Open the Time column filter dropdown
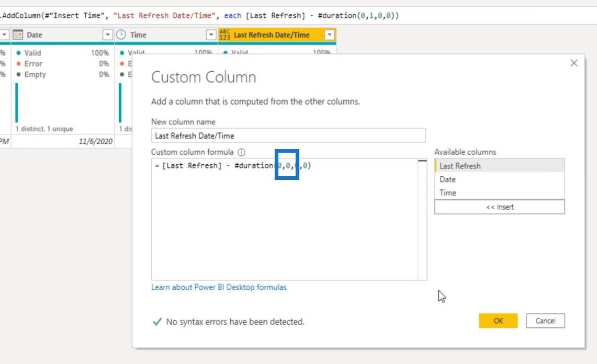This screenshot has width=597, height=364. [x=211, y=35]
